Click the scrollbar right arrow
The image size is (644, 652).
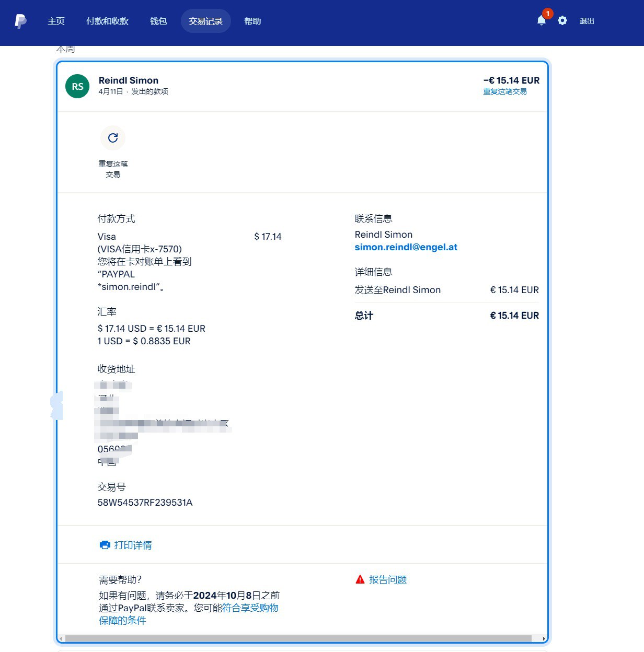click(x=544, y=638)
